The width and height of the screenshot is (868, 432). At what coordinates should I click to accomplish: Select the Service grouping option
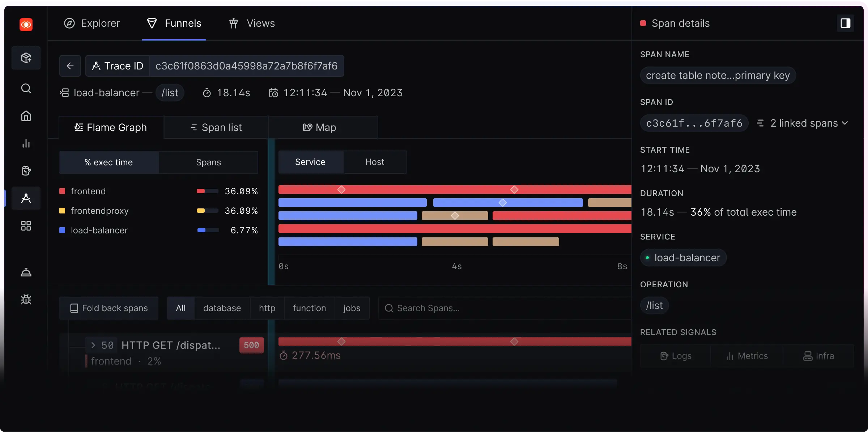coord(310,162)
